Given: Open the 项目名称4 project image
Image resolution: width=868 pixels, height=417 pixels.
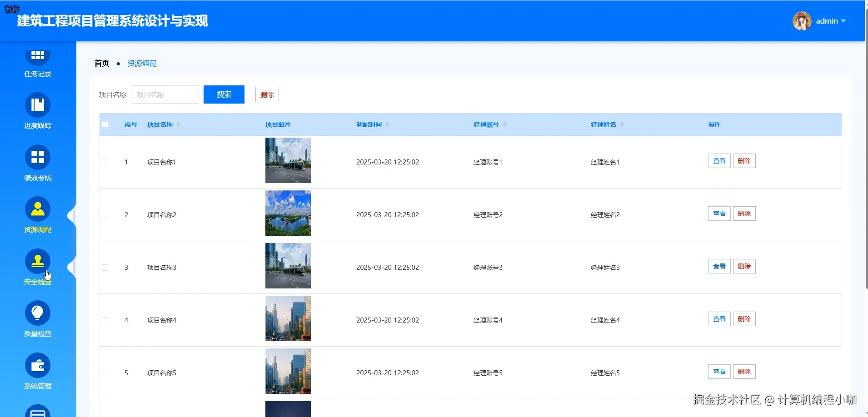Looking at the screenshot, I should click(288, 318).
